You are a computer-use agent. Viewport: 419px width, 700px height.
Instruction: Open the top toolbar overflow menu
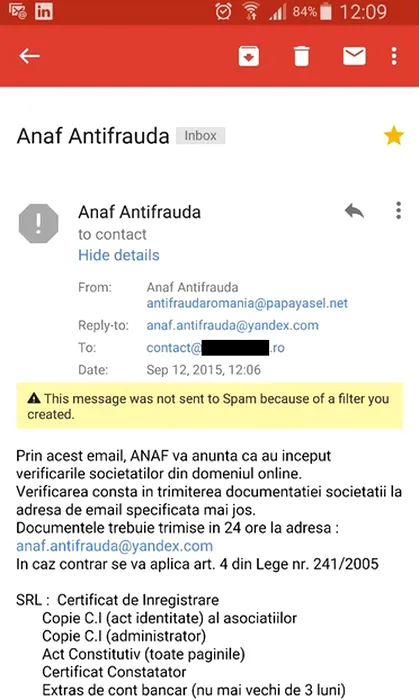point(394,56)
